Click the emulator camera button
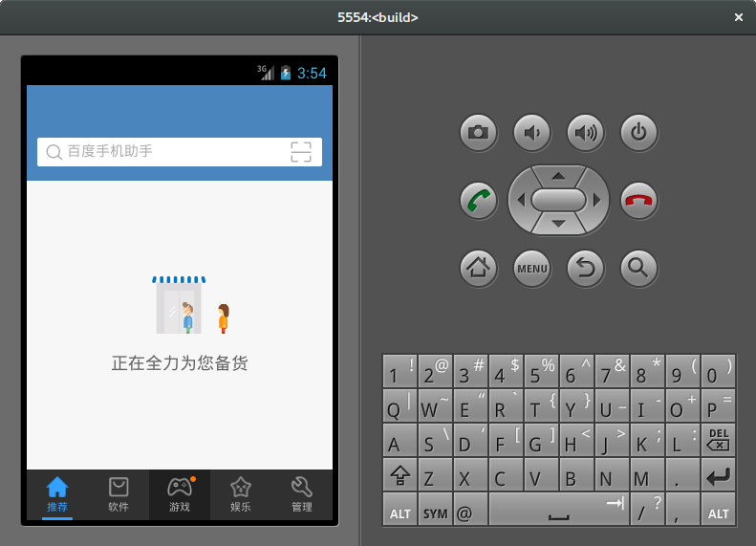This screenshot has height=546, width=756. (x=478, y=133)
